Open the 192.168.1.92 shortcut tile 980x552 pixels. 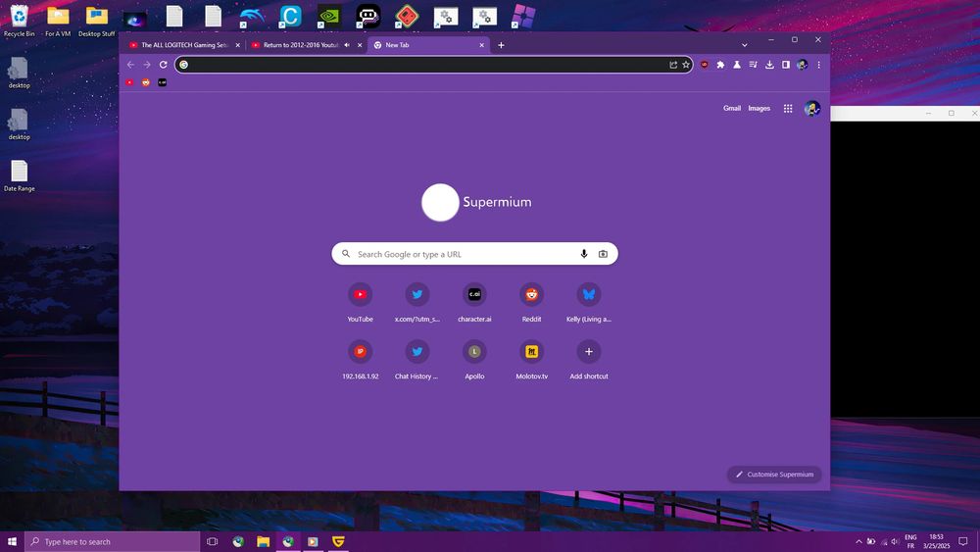(360, 359)
